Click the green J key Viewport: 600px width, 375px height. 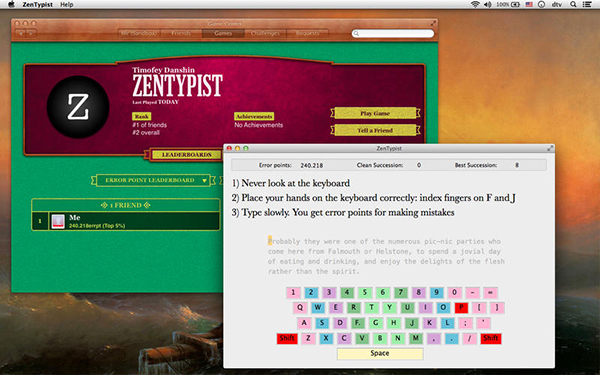[x=412, y=323]
